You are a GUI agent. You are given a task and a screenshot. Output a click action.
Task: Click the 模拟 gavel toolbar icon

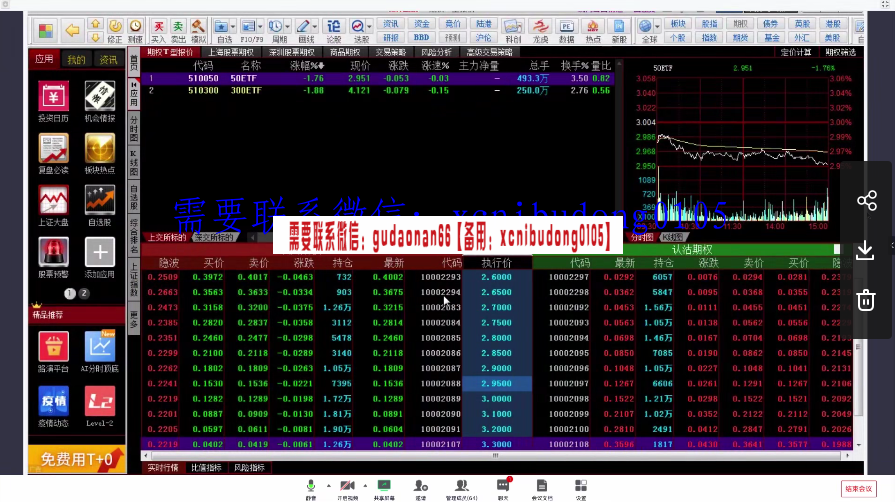pos(198,31)
